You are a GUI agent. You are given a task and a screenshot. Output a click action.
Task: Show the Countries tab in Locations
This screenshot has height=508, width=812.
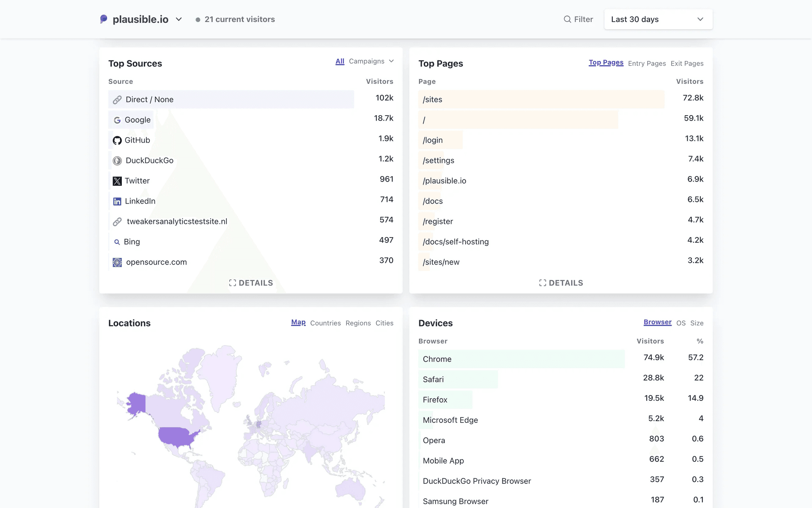click(325, 323)
